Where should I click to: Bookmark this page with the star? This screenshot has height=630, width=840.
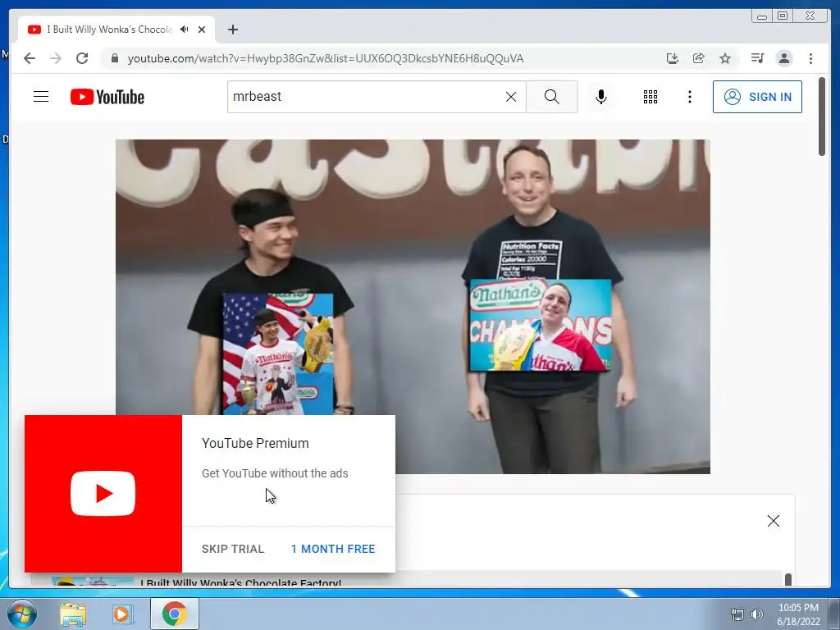point(725,58)
